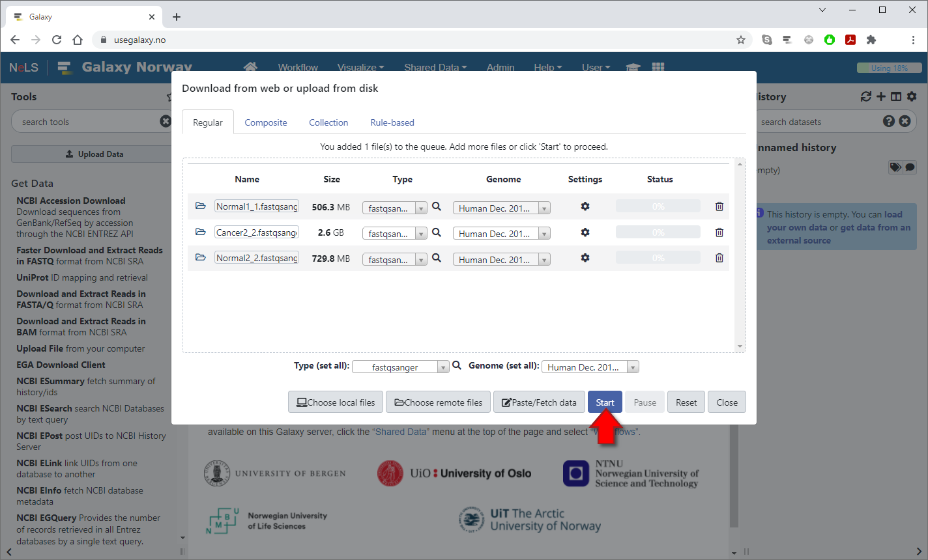
Task: Edit the Normal1_1.fastqsanger name field
Action: click(x=257, y=206)
